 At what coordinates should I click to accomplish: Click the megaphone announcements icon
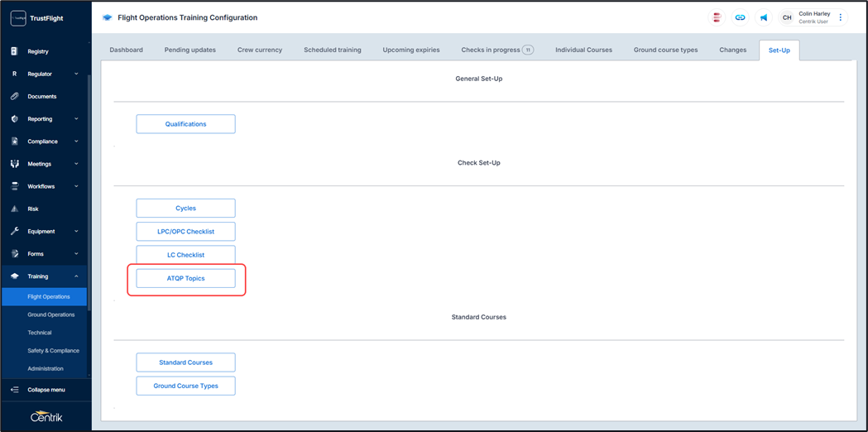click(764, 17)
